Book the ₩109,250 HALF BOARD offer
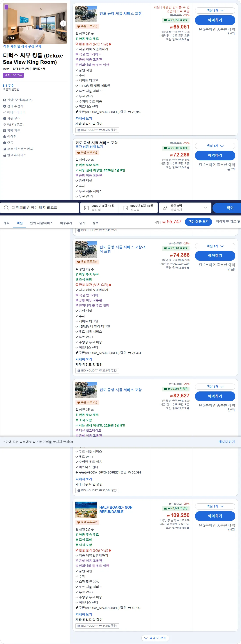The height and width of the screenshot is (644, 241). pos(215,516)
